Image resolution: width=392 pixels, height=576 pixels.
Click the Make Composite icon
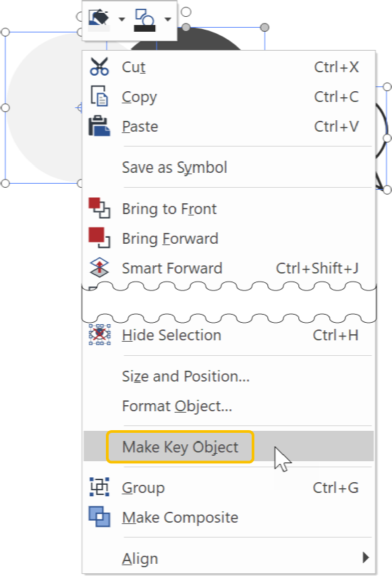click(x=99, y=517)
